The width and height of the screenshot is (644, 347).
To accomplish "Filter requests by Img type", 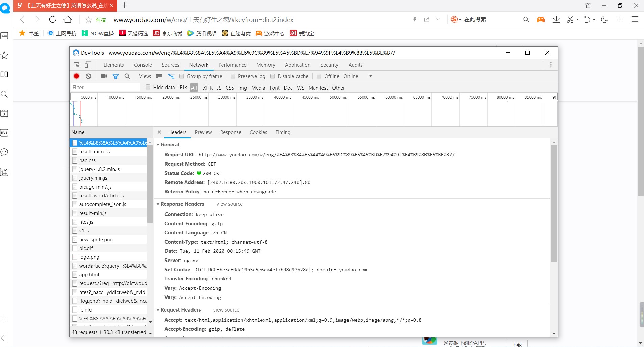I will click(242, 88).
